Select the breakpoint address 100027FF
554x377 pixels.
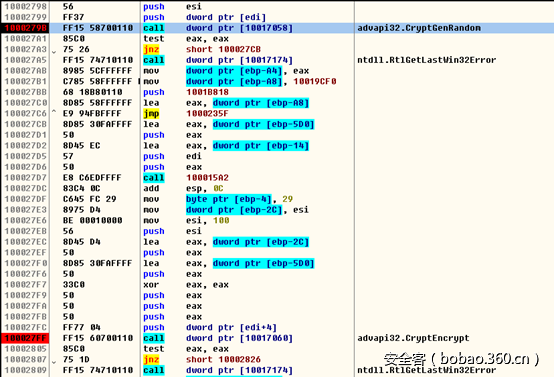[x=25, y=338]
